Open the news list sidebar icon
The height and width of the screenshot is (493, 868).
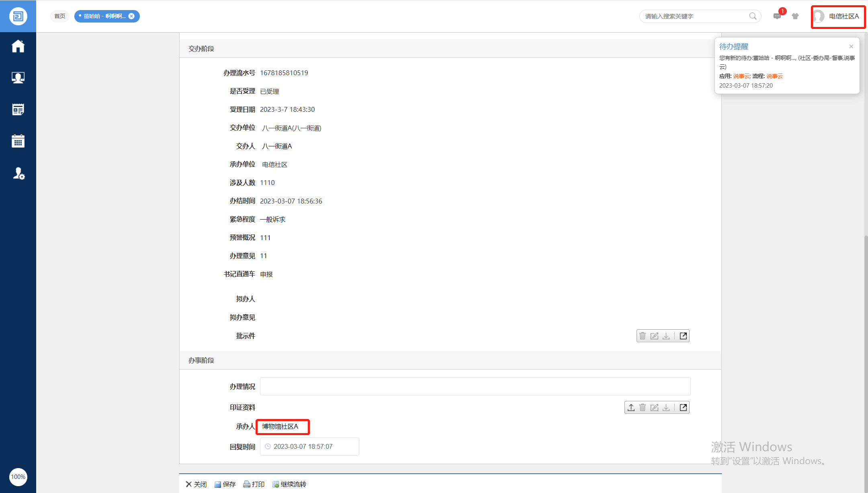18,109
